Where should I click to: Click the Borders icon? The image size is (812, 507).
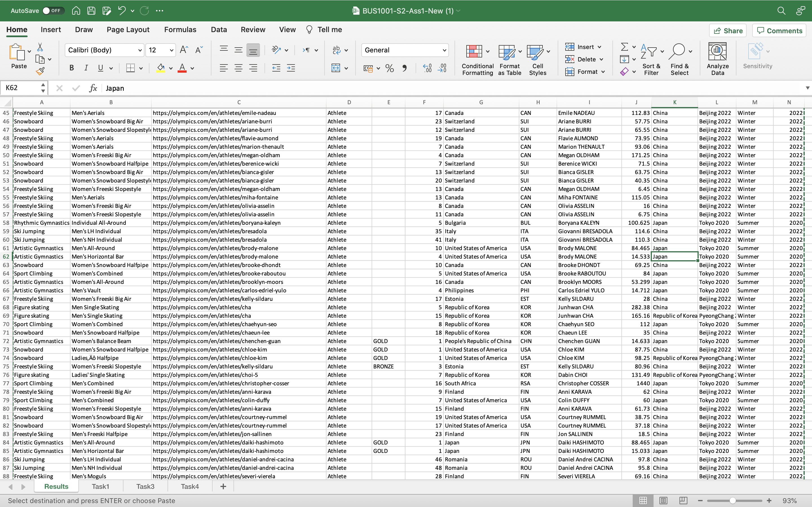coord(131,68)
